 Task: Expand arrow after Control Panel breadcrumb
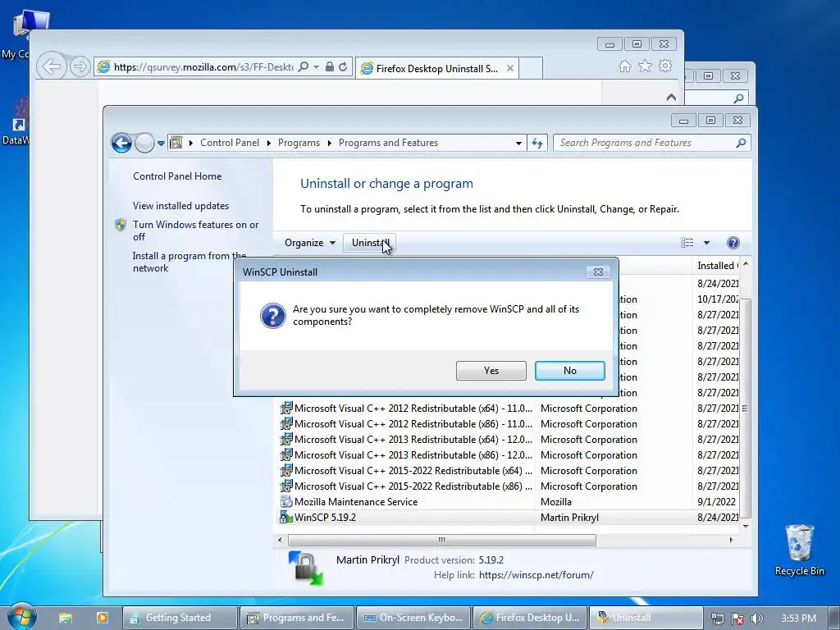(268, 143)
